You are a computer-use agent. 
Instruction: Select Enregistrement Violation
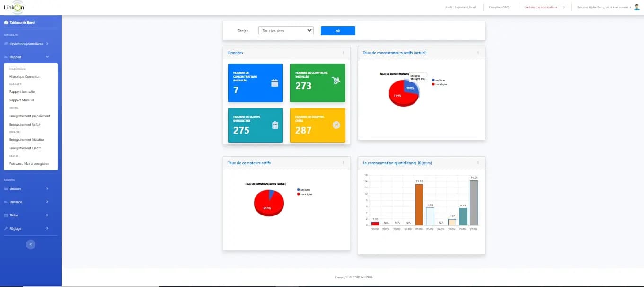27,140
